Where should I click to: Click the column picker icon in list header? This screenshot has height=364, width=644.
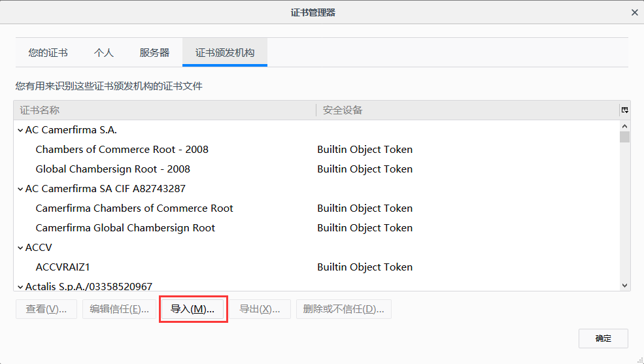click(625, 110)
